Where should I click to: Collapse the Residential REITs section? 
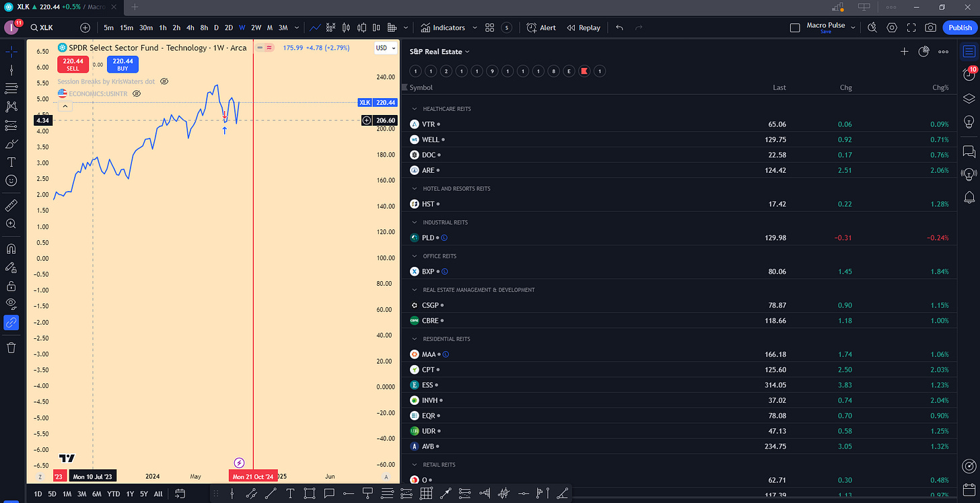point(415,339)
